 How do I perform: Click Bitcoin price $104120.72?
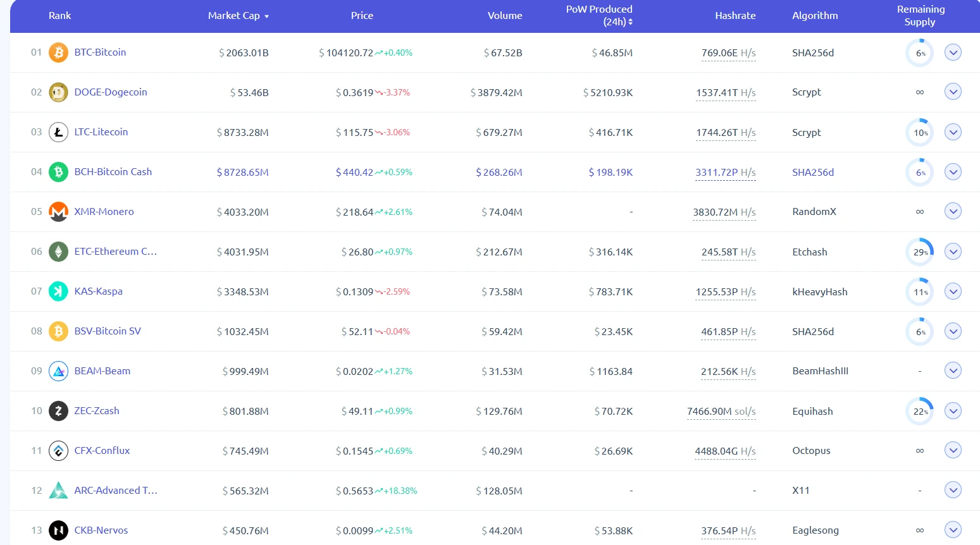[x=346, y=53]
